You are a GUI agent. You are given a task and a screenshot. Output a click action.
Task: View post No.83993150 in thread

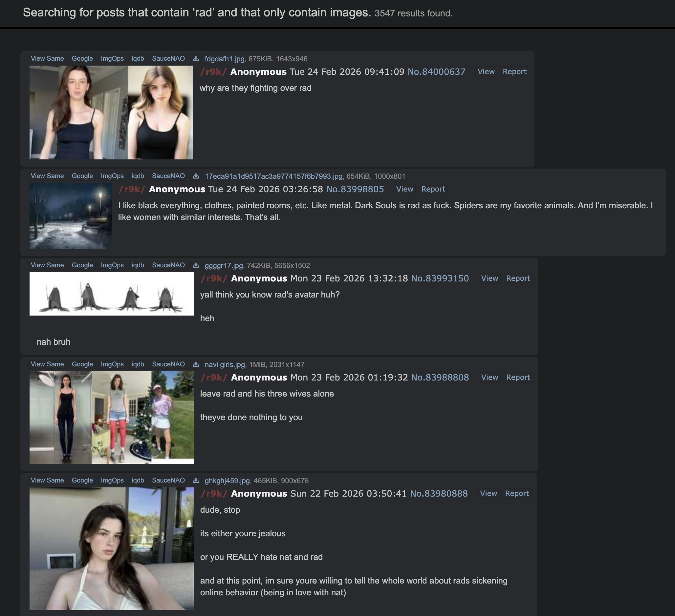tap(489, 279)
